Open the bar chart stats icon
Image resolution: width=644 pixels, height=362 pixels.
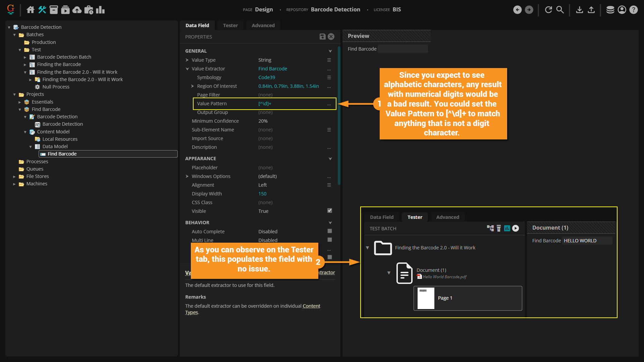click(x=100, y=10)
